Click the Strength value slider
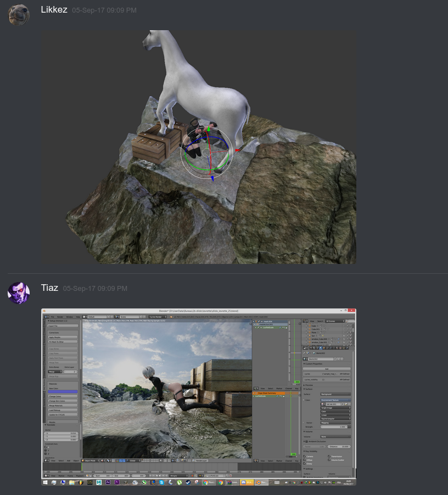The height and width of the screenshot is (495, 448). tap(334, 427)
